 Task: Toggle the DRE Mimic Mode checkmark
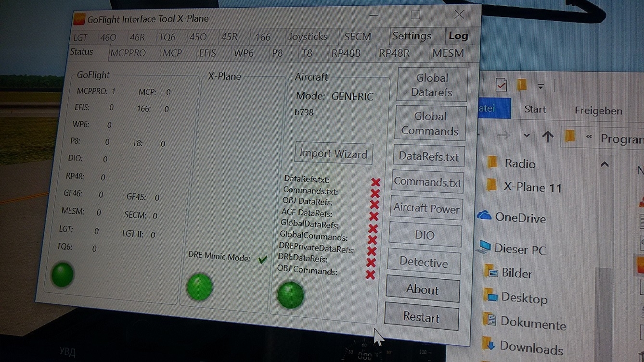point(262,260)
